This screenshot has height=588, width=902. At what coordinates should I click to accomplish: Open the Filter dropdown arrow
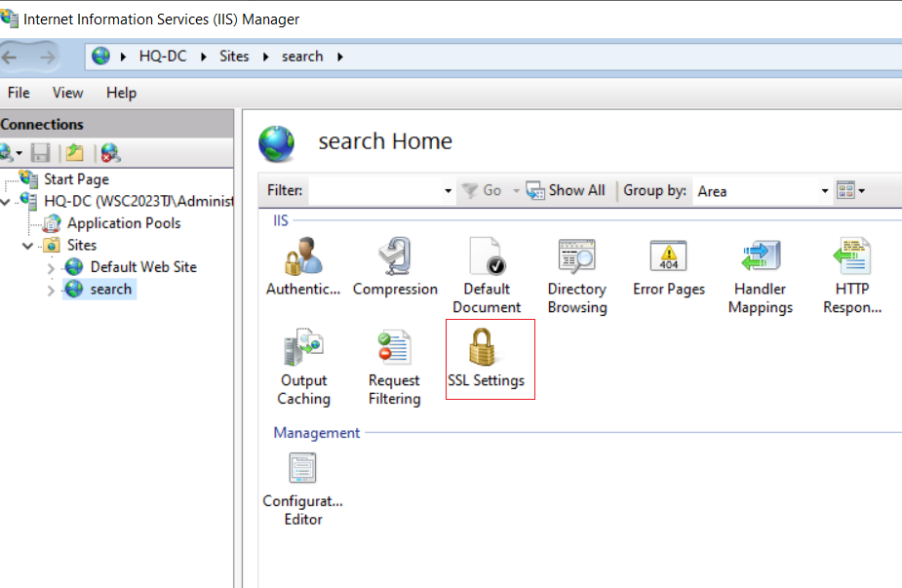pyautogui.click(x=448, y=191)
